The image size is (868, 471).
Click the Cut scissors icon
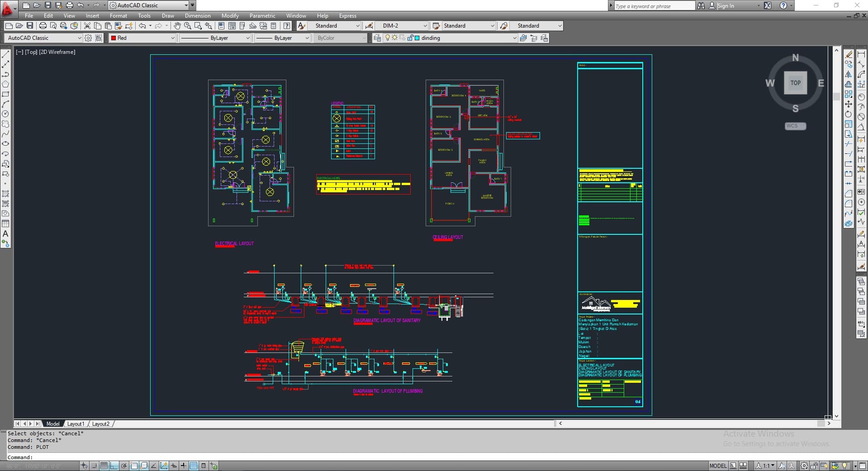87,26
